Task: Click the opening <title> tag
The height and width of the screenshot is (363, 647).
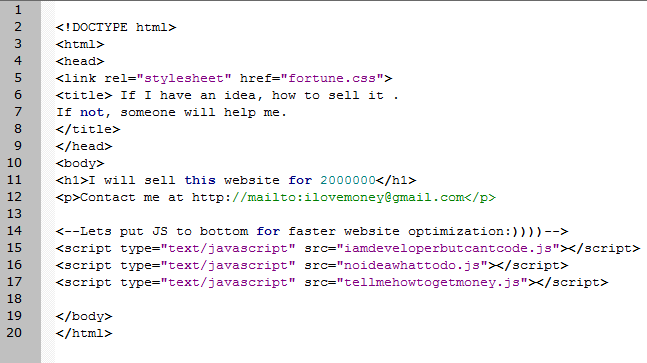Action: tap(84, 95)
